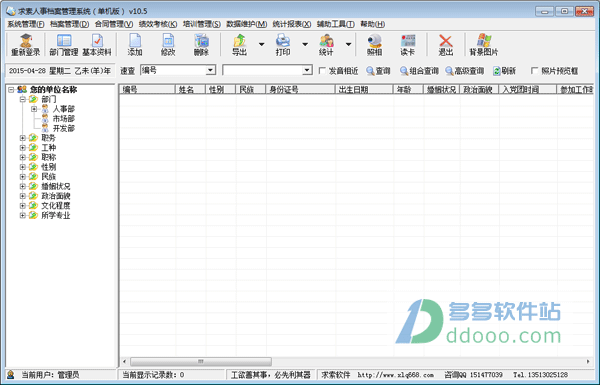Click the 删除 record icon

[x=201, y=45]
